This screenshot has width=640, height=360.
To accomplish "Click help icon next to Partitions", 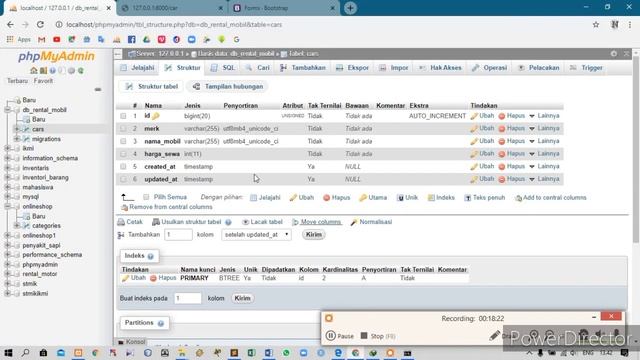I will [x=161, y=323].
